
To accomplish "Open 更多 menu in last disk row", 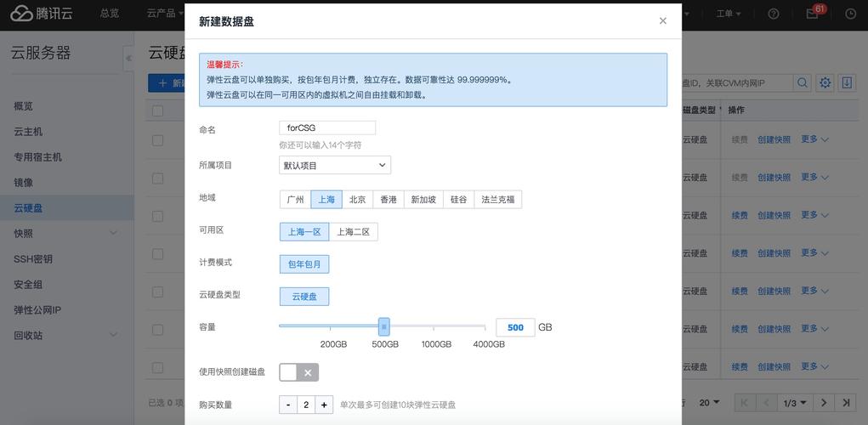I will 814,366.
